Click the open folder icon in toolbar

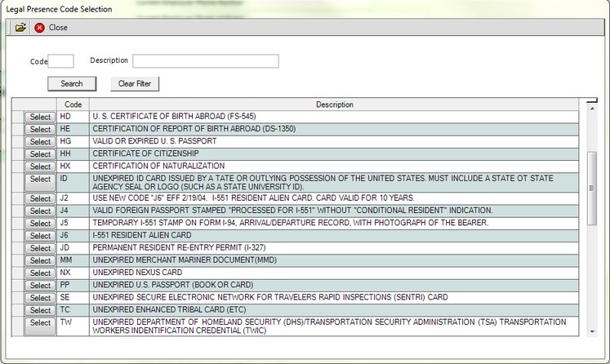coord(20,28)
